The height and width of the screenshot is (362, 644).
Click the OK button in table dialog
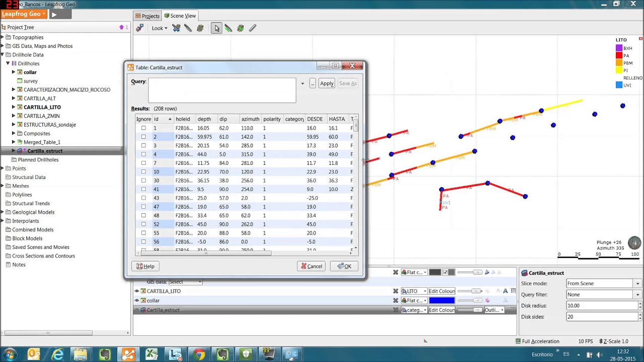point(344,266)
